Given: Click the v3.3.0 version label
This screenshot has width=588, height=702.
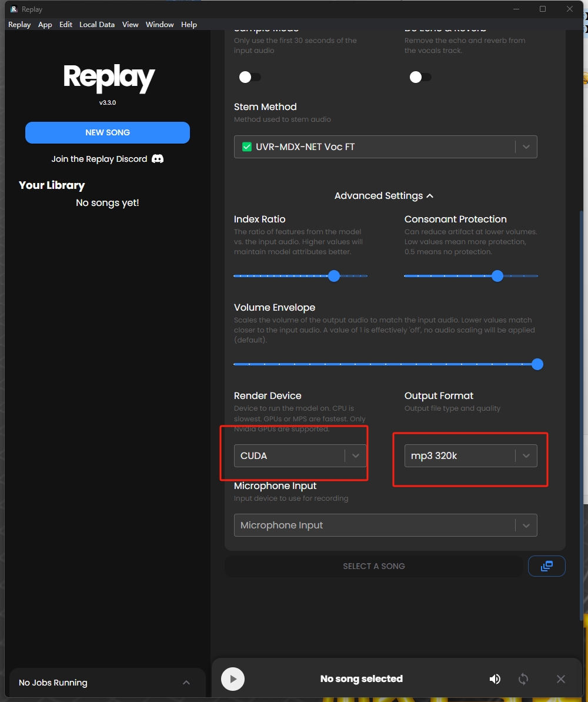Looking at the screenshot, I should pos(108,102).
